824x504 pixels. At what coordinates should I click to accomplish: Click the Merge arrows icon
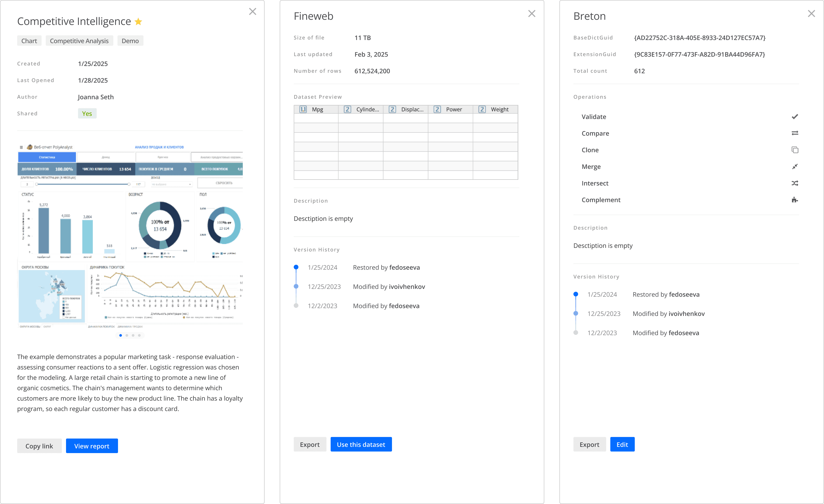(x=795, y=167)
